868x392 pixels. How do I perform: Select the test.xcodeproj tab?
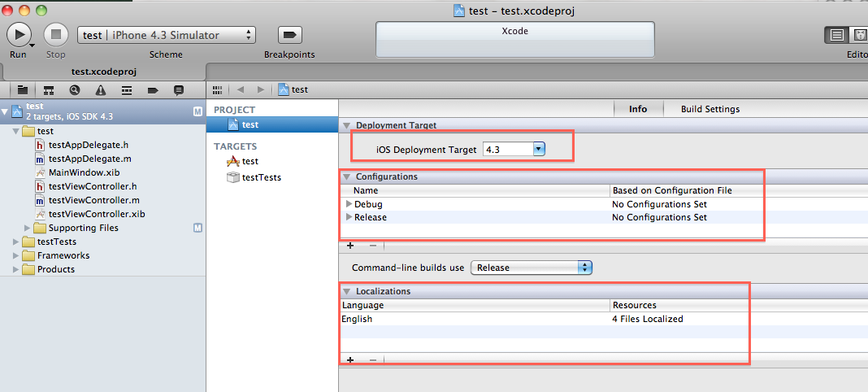point(104,72)
